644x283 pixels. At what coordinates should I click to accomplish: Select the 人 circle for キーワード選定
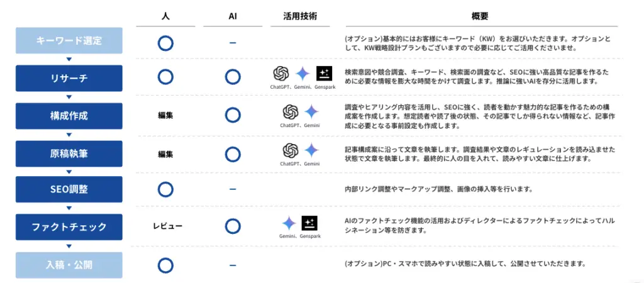pyautogui.click(x=165, y=43)
